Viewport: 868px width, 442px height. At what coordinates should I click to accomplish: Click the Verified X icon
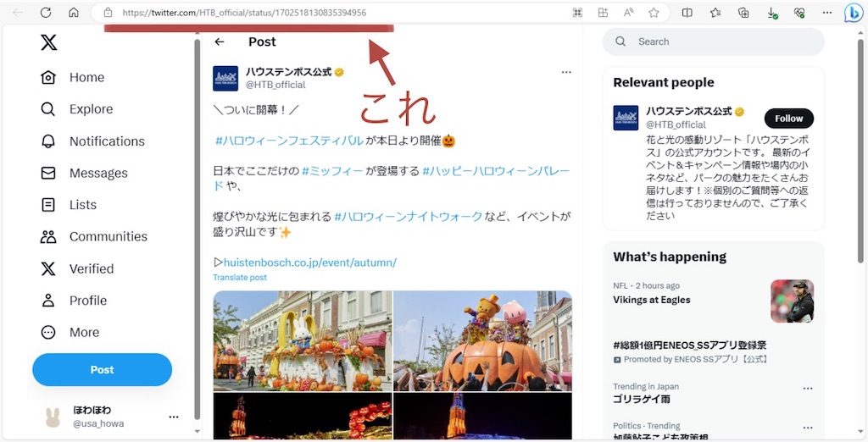[48, 269]
